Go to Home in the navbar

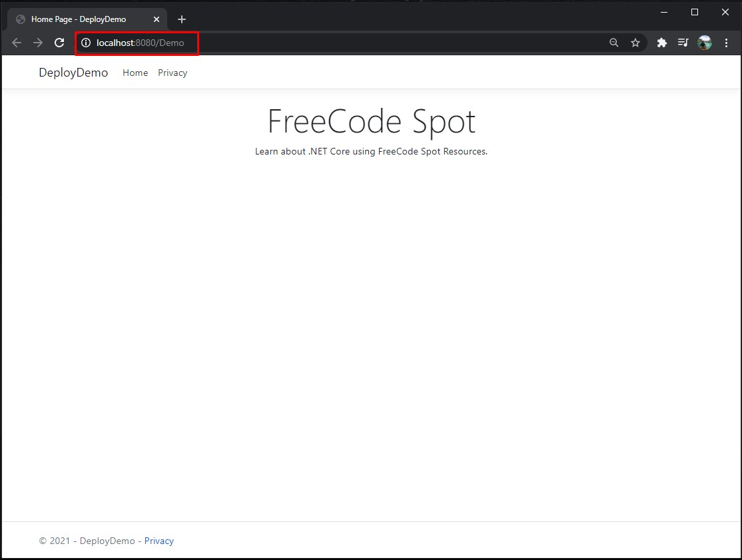tap(135, 73)
